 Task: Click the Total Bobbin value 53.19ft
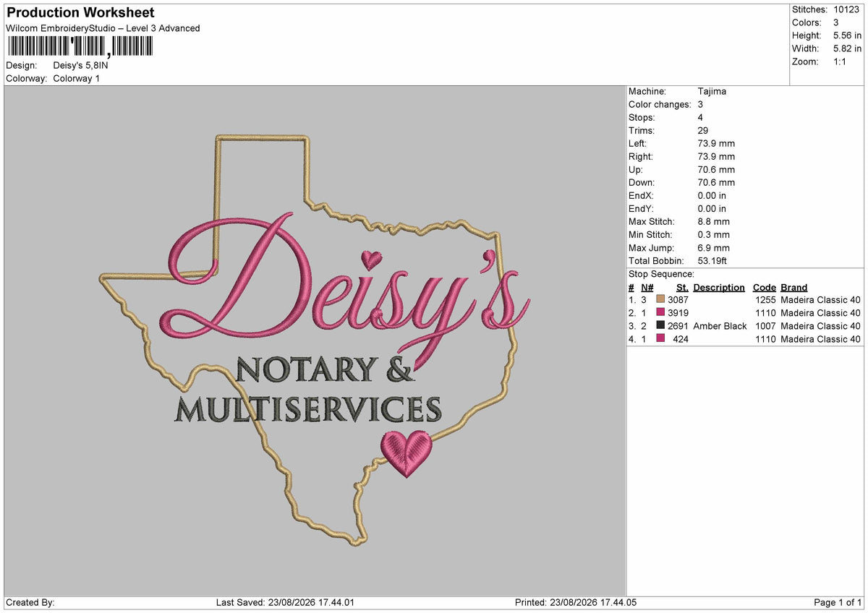click(714, 260)
